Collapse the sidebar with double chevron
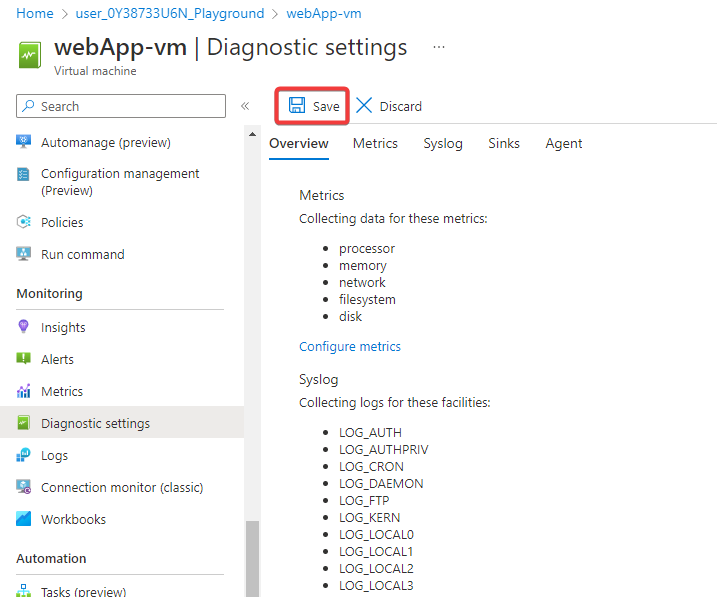The width and height of the screenshot is (717, 597). (x=245, y=106)
